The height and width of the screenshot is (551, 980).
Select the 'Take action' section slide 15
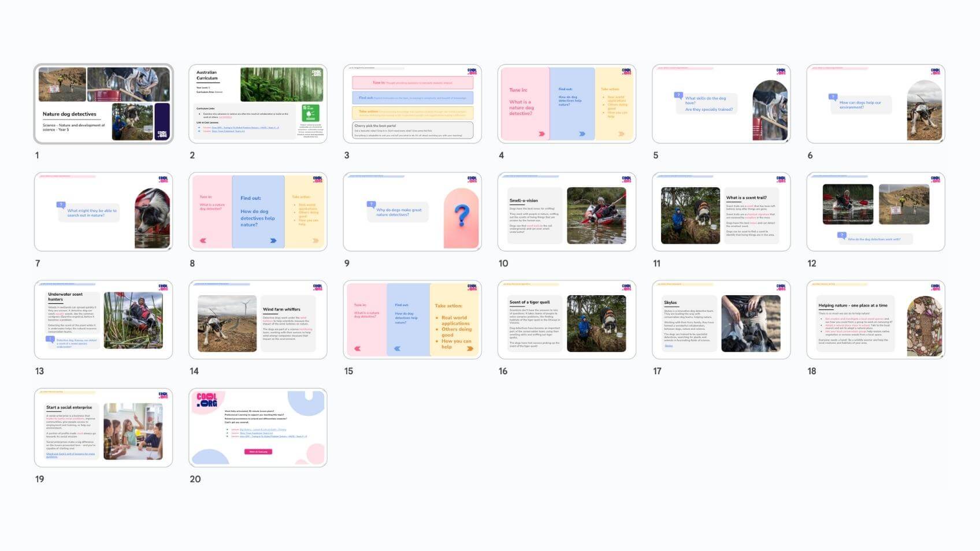(412, 320)
